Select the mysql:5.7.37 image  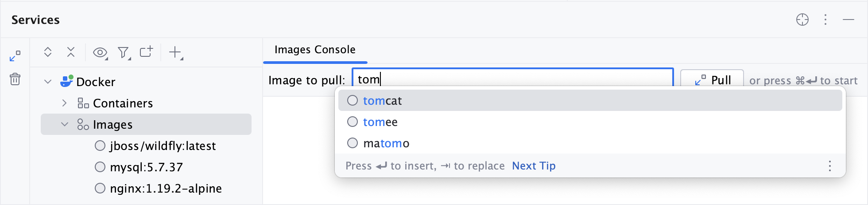click(146, 167)
